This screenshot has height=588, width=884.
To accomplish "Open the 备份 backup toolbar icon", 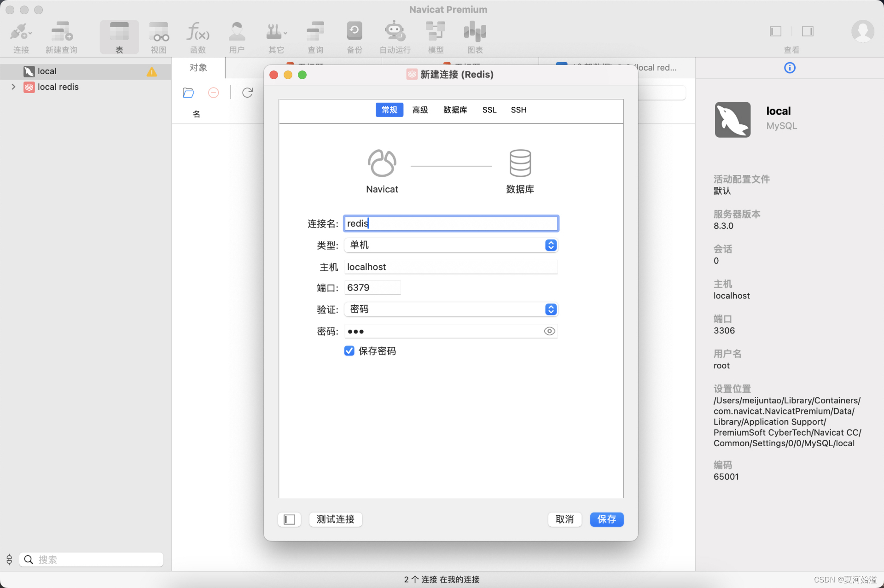I will (x=355, y=37).
